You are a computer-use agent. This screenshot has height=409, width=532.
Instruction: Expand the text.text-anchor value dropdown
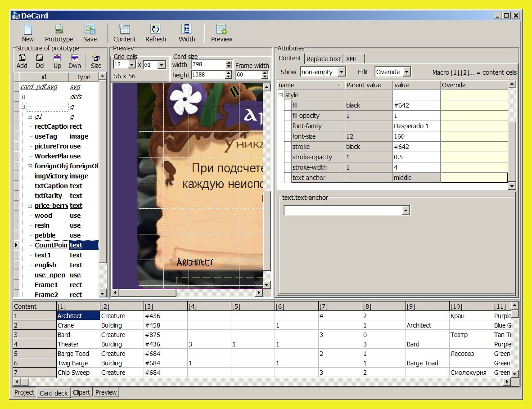(x=406, y=211)
